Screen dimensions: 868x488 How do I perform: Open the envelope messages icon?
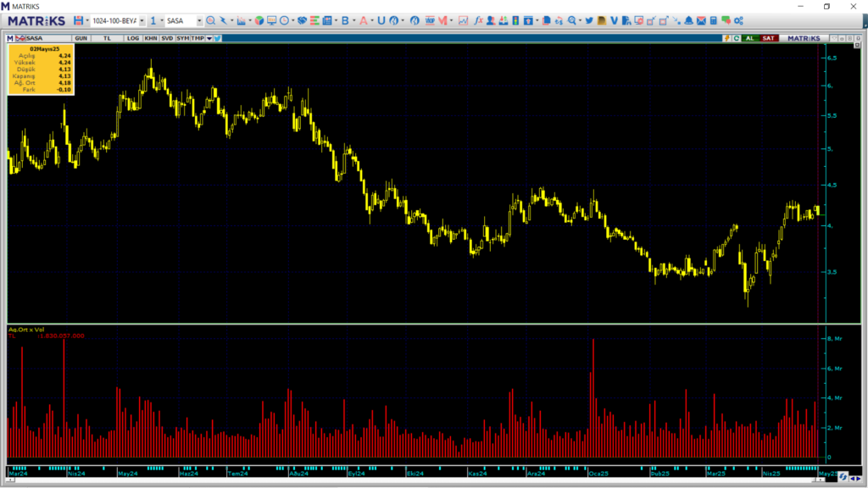pyautogui.click(x=701, y=20)
